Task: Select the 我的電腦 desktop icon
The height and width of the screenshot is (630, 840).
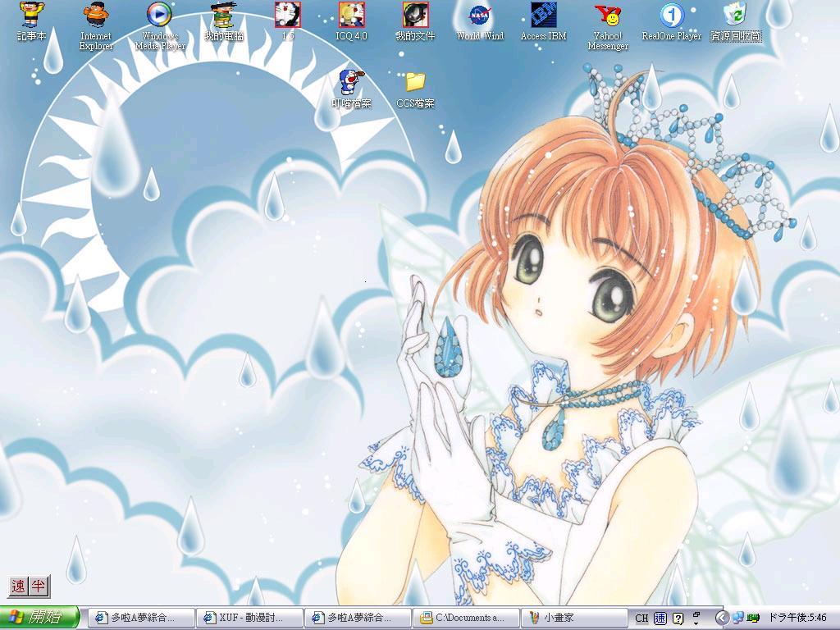Action: (224, 21)
